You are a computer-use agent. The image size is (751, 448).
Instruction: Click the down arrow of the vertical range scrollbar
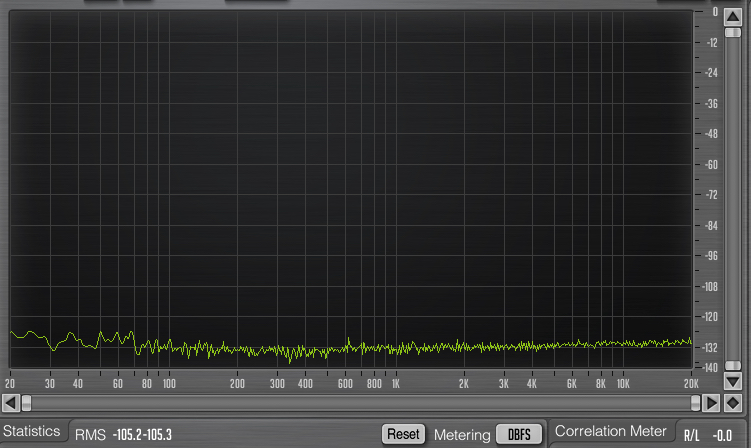733,382
